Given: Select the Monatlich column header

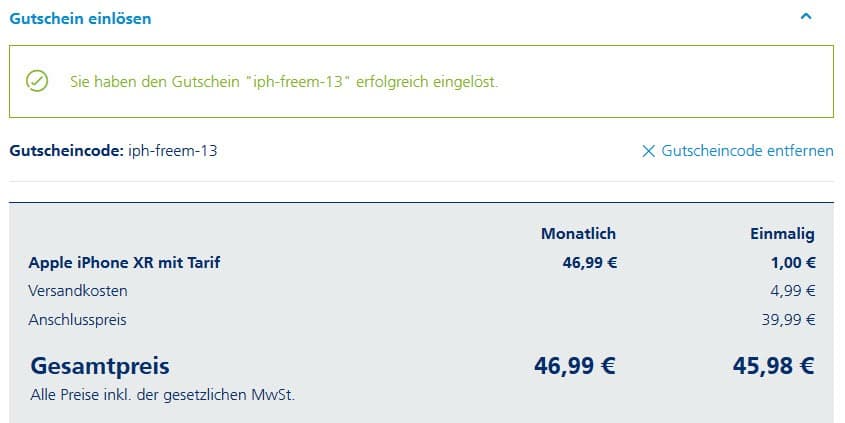Looking at the screenshot, I should (578, 233).
